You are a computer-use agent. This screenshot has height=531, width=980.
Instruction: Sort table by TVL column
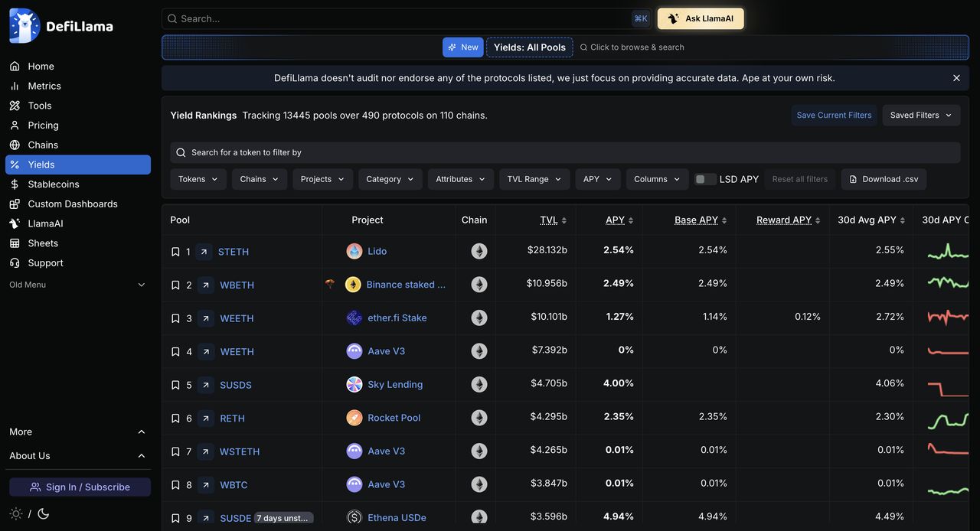553,220
